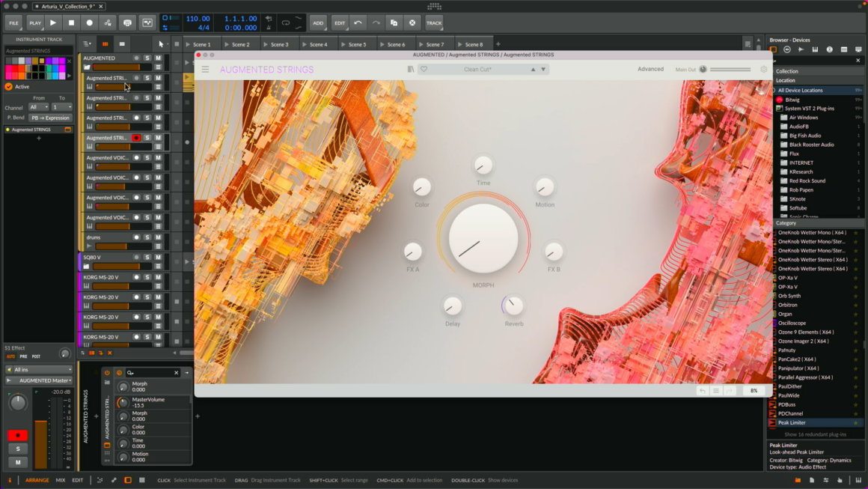Open the plugin settings gear
This screenshot has width=868, height=489.
(763, 70)
